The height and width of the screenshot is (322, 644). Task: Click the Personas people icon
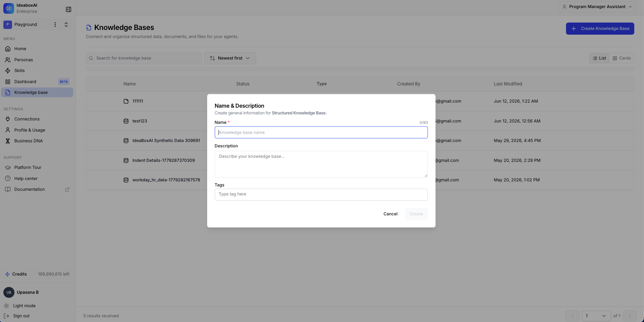[8, 60]
